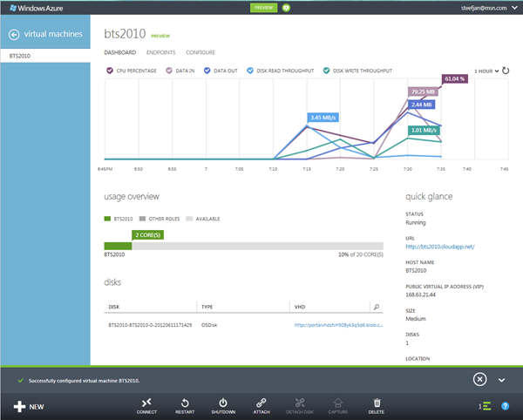
Task: Click 'Successfully configured virtual machine' message
Action: coord(84,381)
